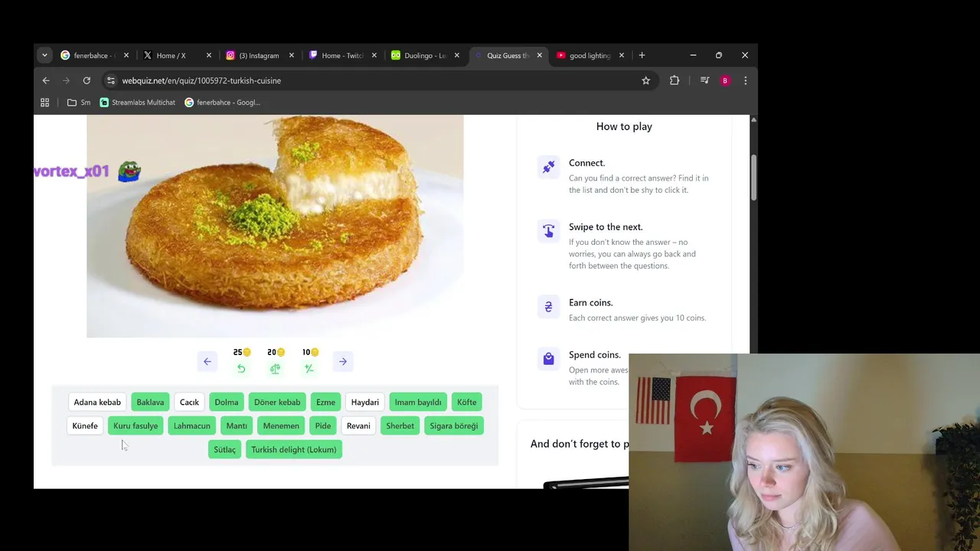
Task: Select the Adana kebab answer
Action: point(97,402)
